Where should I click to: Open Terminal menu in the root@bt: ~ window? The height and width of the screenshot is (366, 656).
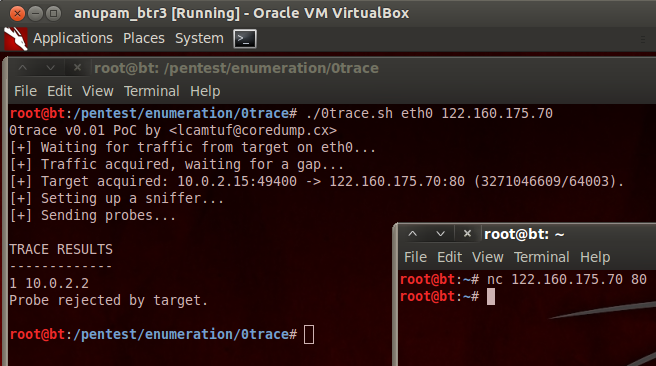click(x=542, y=257)
